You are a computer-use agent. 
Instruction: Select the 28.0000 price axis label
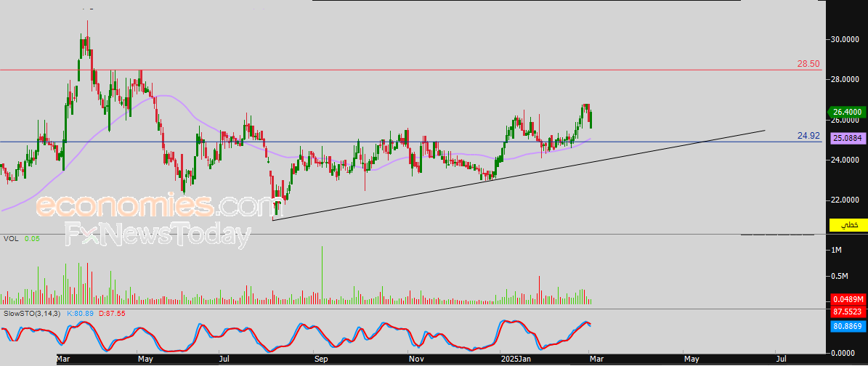(844, 80)
